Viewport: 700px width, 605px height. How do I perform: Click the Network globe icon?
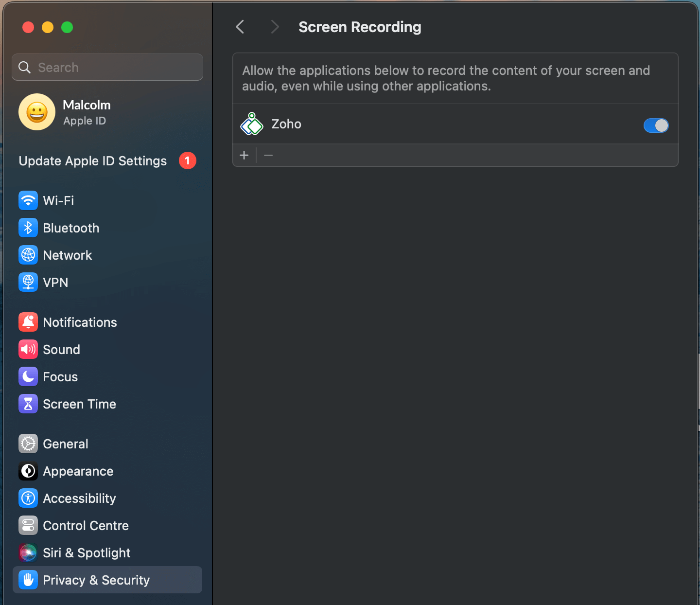(28, 255)
